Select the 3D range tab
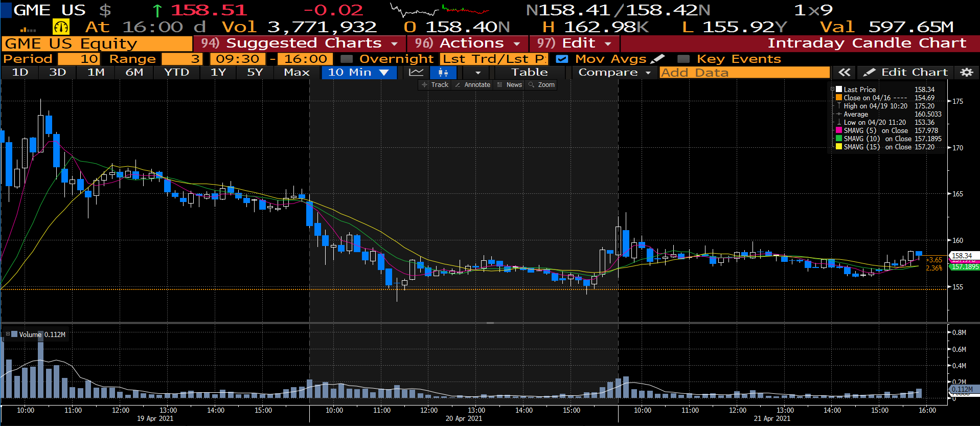This screenshot has height=426, width=980. click(58, 73)
